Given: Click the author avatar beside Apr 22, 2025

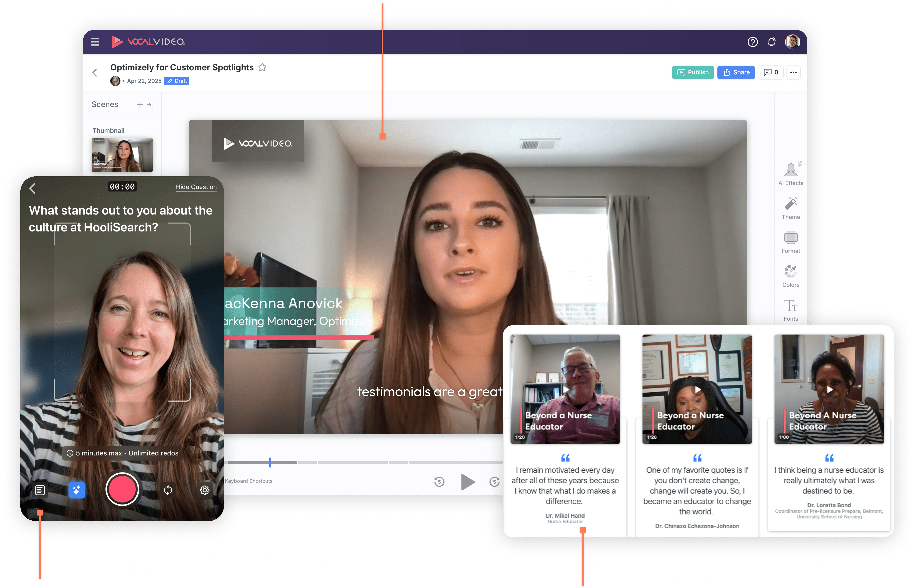Looking at the screenshot, I should pos(115,81).
